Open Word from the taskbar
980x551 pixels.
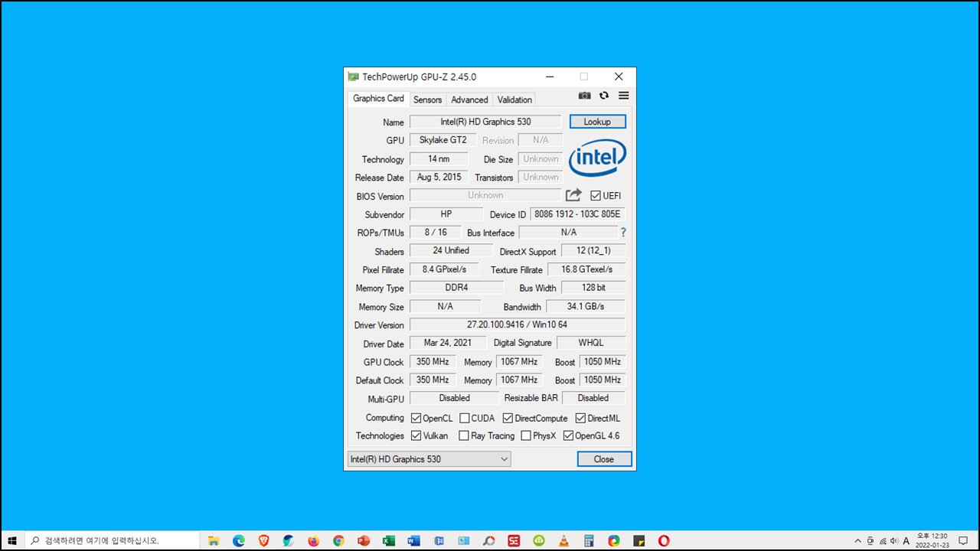point(413,540)
